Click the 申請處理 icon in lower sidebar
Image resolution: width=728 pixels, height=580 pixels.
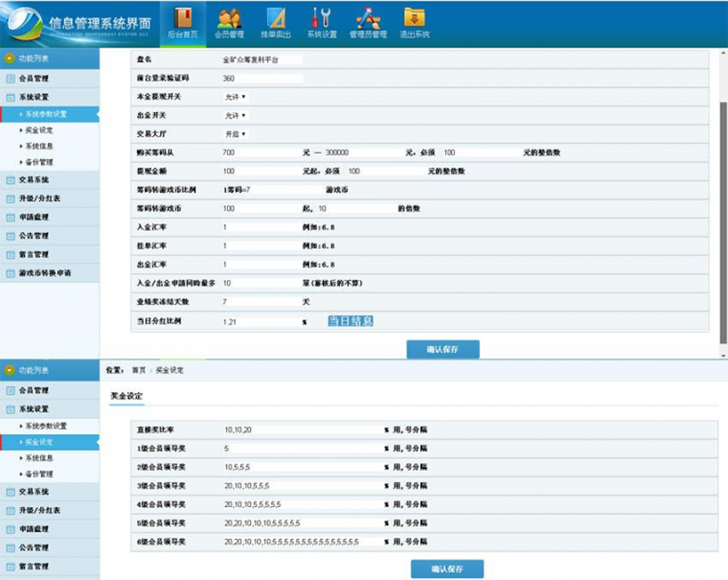11,529
